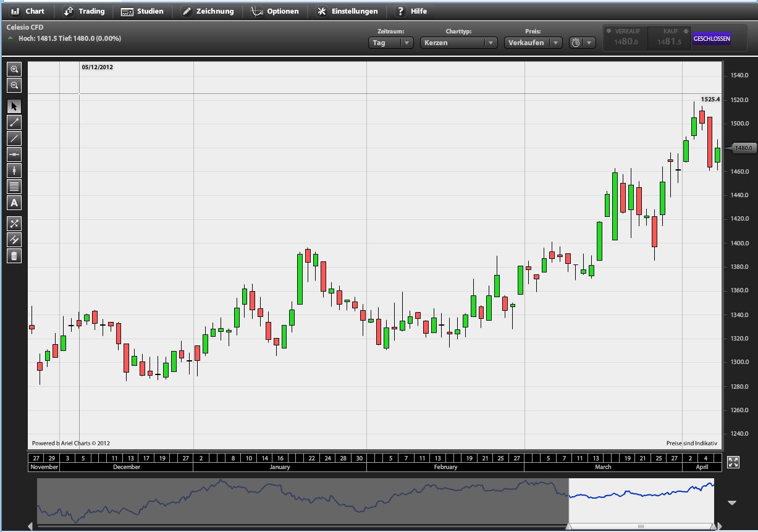This screenshot has height=532, width=758.
Task: Pick the vertical line drawing tool
Action: click(14, 171)
